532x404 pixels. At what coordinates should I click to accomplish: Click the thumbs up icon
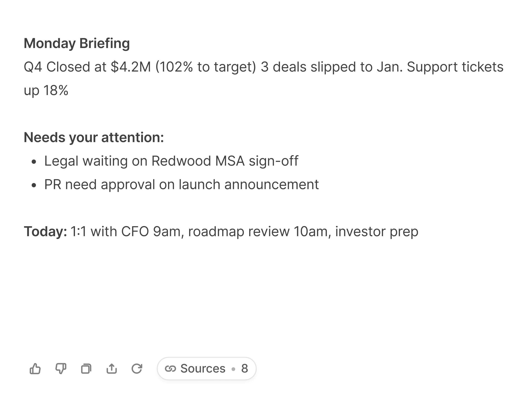point(35,368)
